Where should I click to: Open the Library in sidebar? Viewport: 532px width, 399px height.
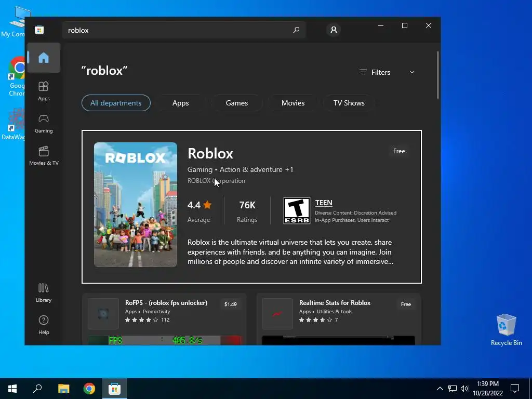[x=44, y=293]
